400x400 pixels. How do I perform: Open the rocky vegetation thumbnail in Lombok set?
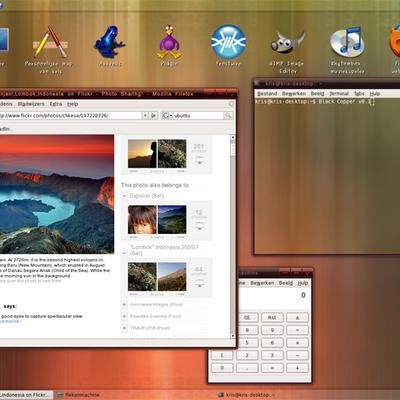click(x=142, y=277)
